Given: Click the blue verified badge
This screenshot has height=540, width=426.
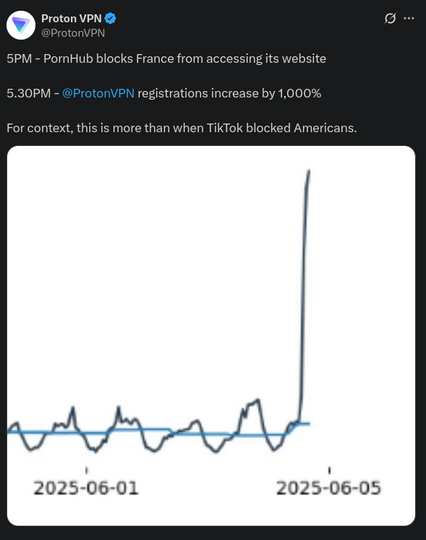Looking at the screenshot, I should point(110,18).
